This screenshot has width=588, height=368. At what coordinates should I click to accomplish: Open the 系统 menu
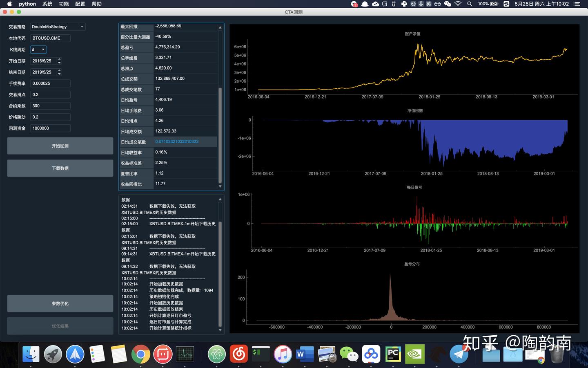(47, 4)
